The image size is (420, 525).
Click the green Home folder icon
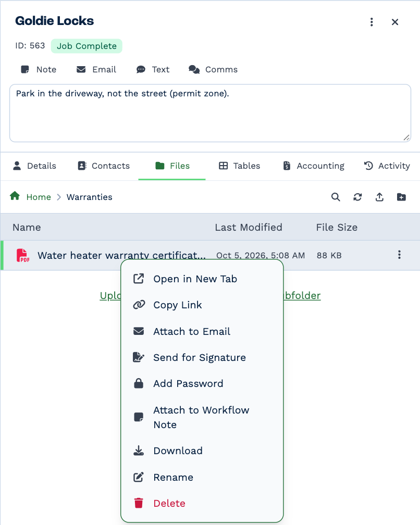15,196
